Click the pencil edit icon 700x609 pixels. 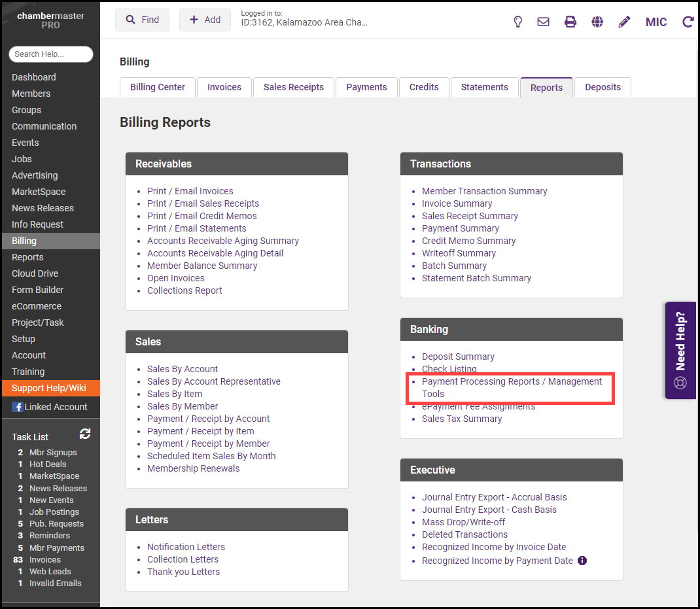[624, 22]
